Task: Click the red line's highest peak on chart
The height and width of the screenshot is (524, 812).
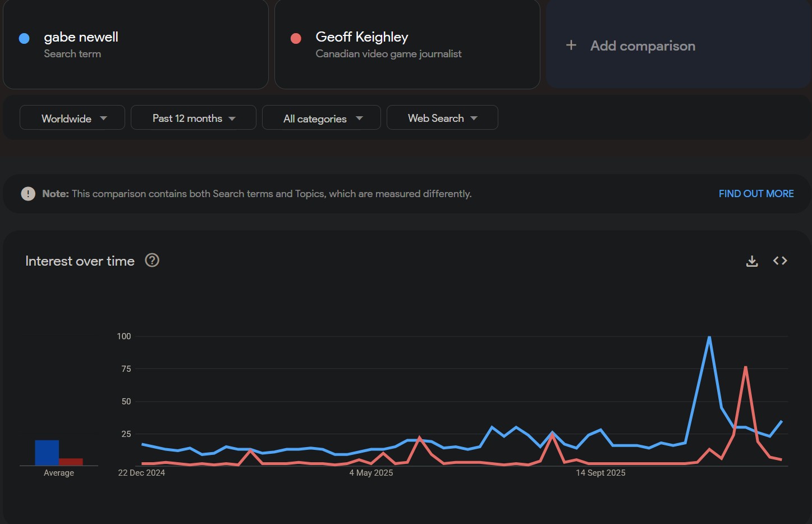Action: pos(745,367)
